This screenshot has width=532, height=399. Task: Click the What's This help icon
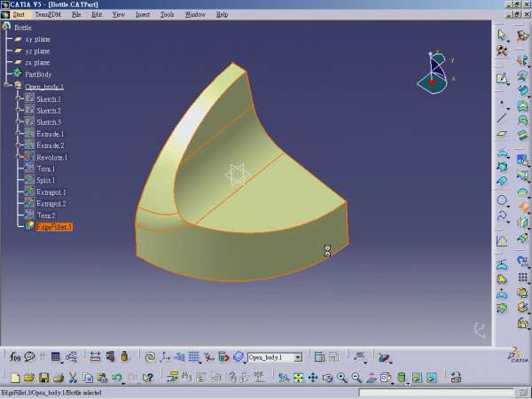tap(148, 378)
